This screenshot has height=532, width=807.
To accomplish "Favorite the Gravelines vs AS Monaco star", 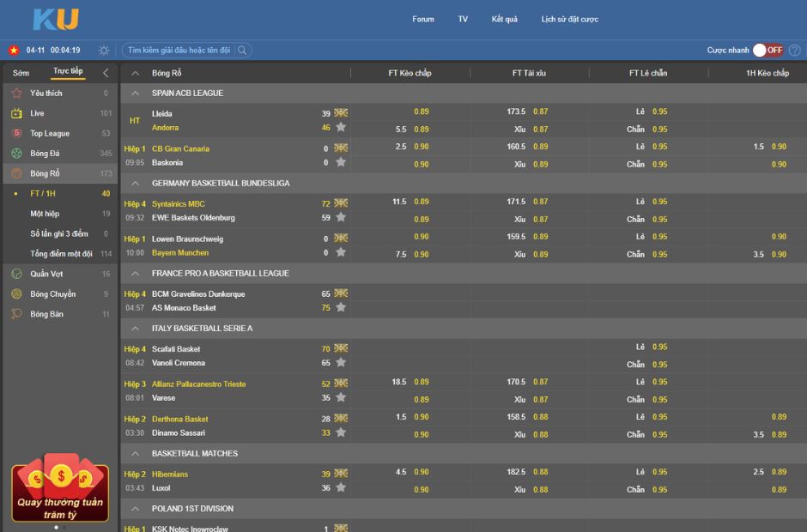I will [x=341, y=307].
